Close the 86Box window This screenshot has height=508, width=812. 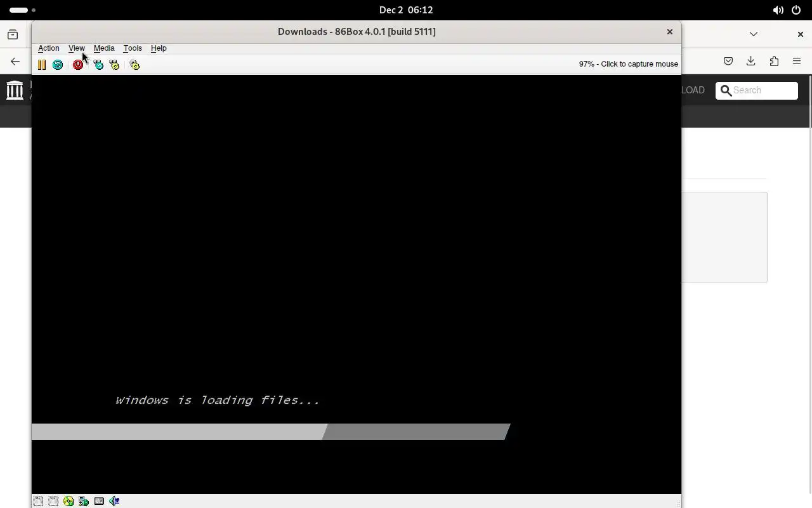[x=669, y=32]
